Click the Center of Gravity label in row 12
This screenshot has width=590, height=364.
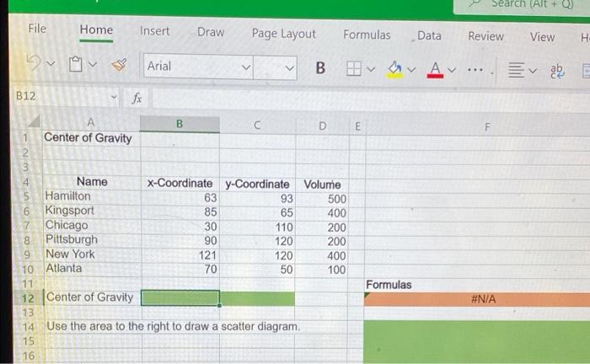coord(89,297)
